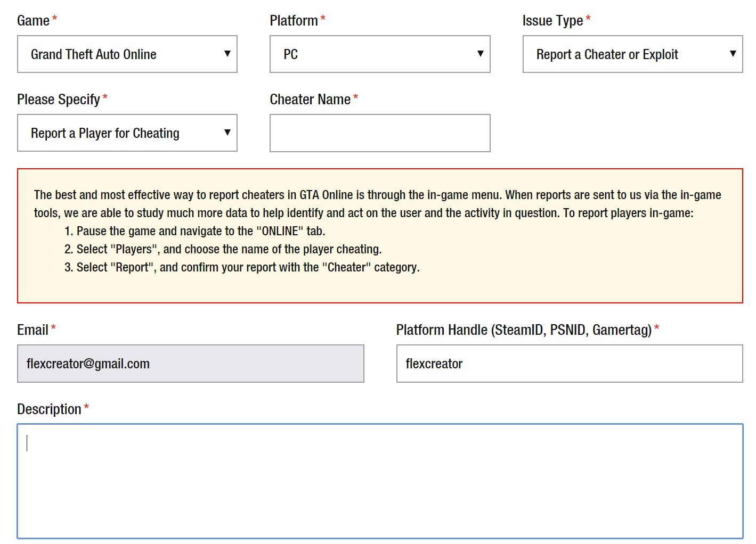Click the Issue Type field label
Viewport: 756px width, 544px height.
[x=552, y=21]
